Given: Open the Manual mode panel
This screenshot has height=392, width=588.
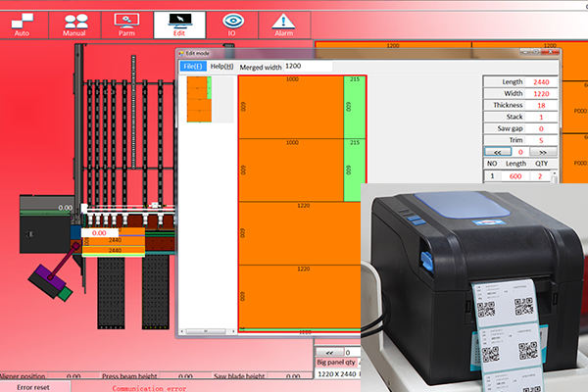Looking at the screenshot, I should coord(73,21).
